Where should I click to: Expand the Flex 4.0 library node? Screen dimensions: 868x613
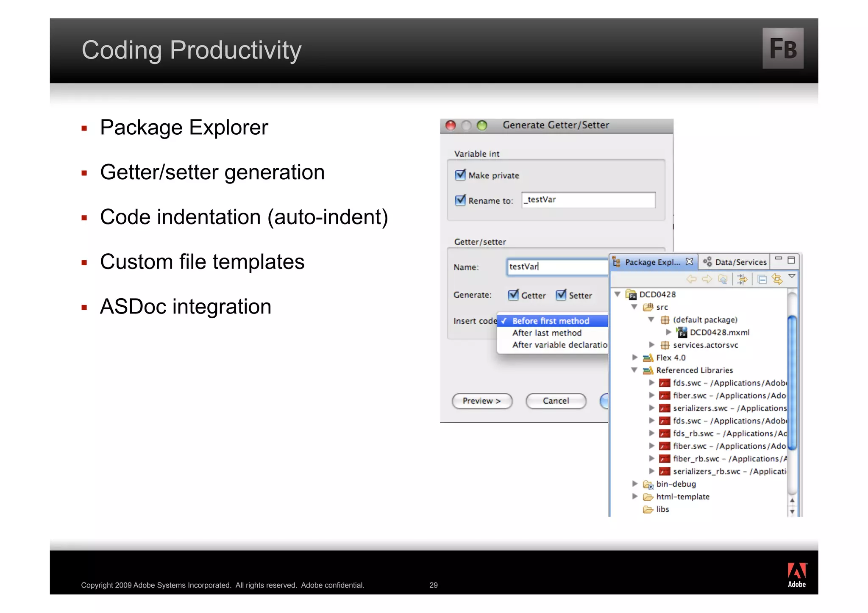pos(634,358)
